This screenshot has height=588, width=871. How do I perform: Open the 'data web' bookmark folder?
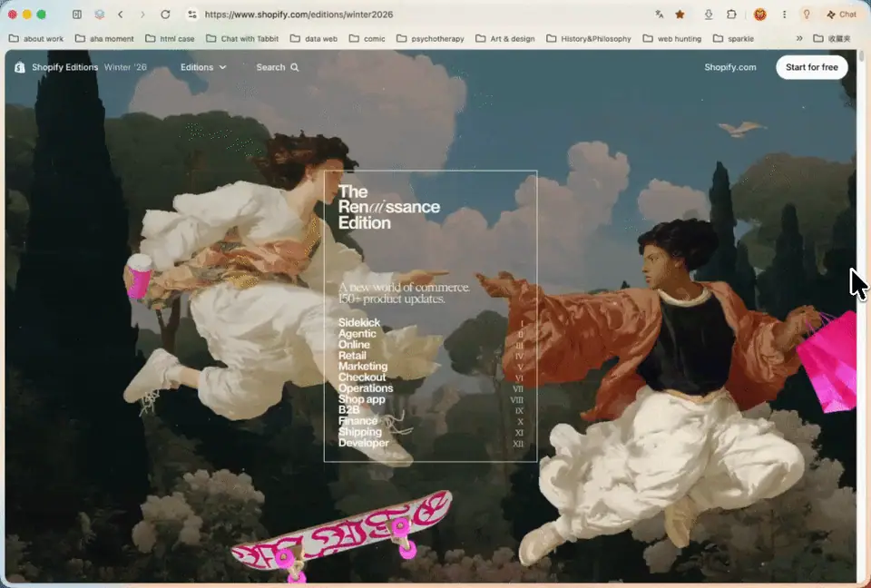click(313, 38)
